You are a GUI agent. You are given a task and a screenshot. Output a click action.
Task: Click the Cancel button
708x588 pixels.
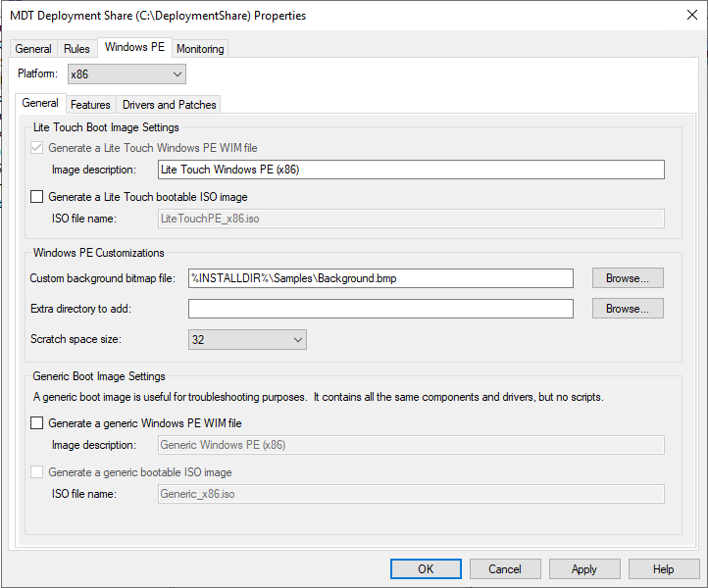point(505,569)
